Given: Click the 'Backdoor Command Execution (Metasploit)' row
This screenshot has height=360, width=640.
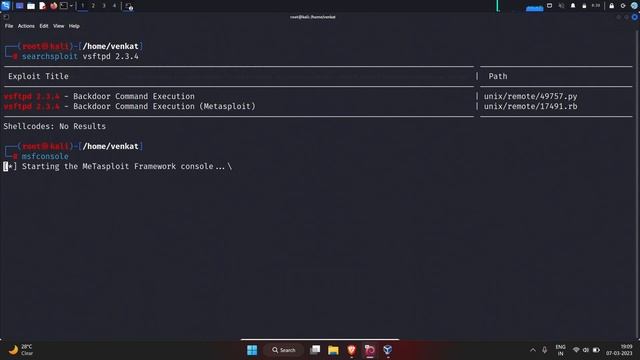Looking at the screenshot, I should [x=130, y=106].
